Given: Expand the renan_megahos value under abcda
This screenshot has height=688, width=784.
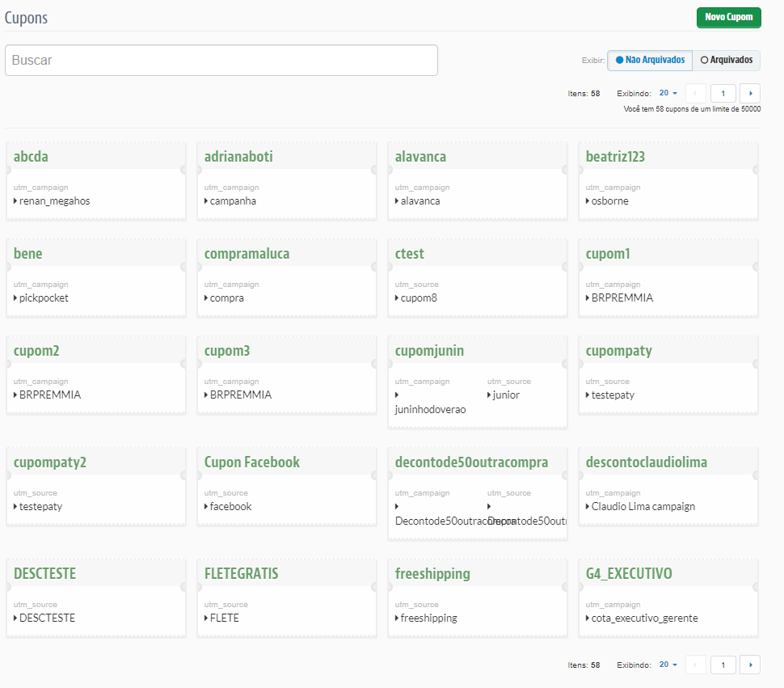Looking at the screenshot, I should pyautogui.click(x=15, y=200).
